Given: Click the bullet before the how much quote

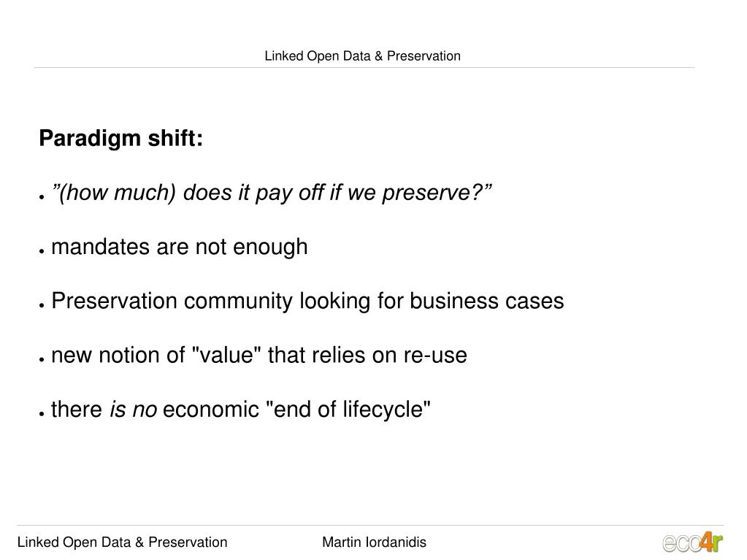Looking at the screenshot, I should click(x=42, y=196).
